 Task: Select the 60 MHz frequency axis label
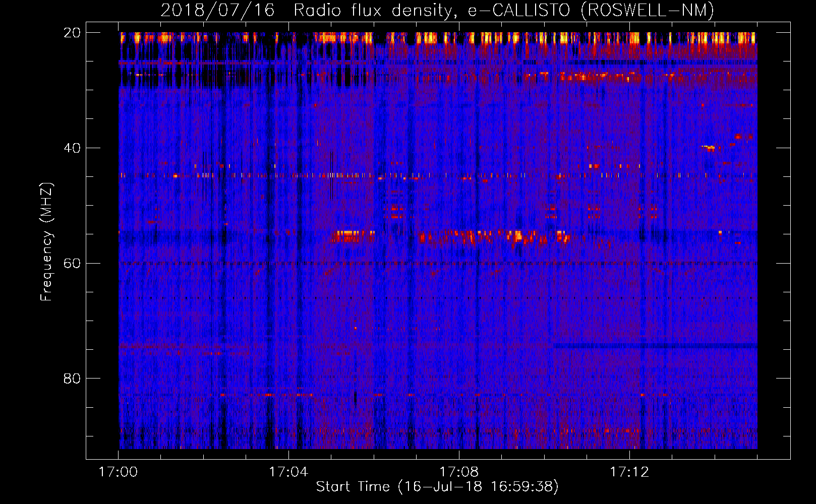(x=72, y=263)
